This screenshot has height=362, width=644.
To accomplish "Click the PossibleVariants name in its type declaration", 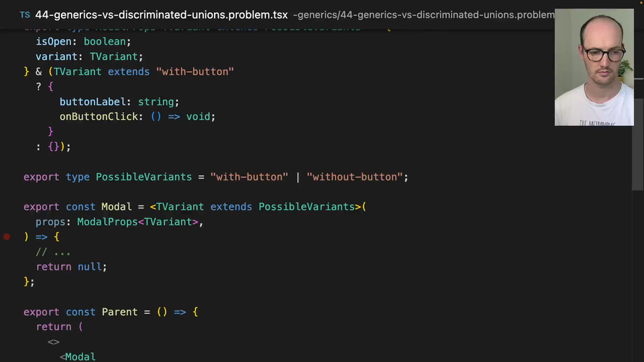I will point(144,177).
